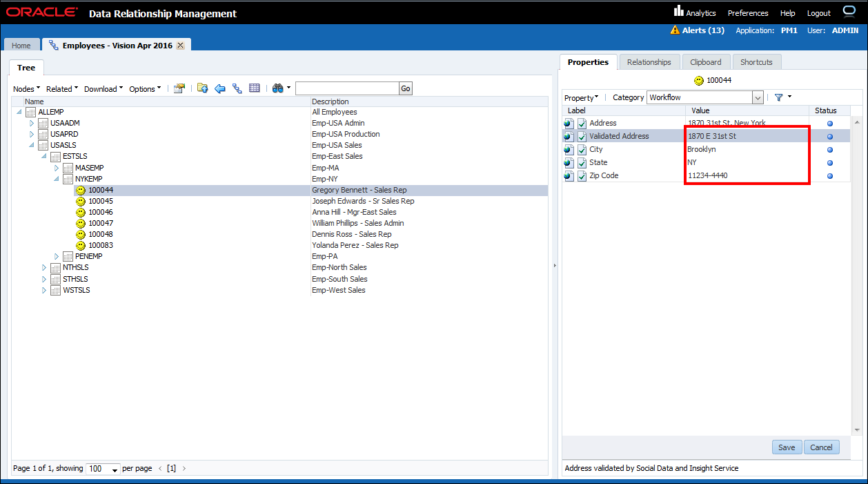
Task: Open Analytics from the bar chart icon
Action: pos(678,12)
